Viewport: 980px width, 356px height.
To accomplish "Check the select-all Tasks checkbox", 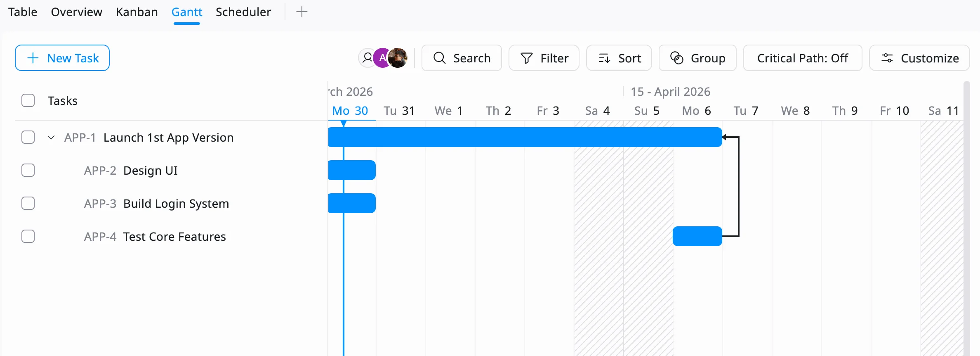I will tap(28, 100).
